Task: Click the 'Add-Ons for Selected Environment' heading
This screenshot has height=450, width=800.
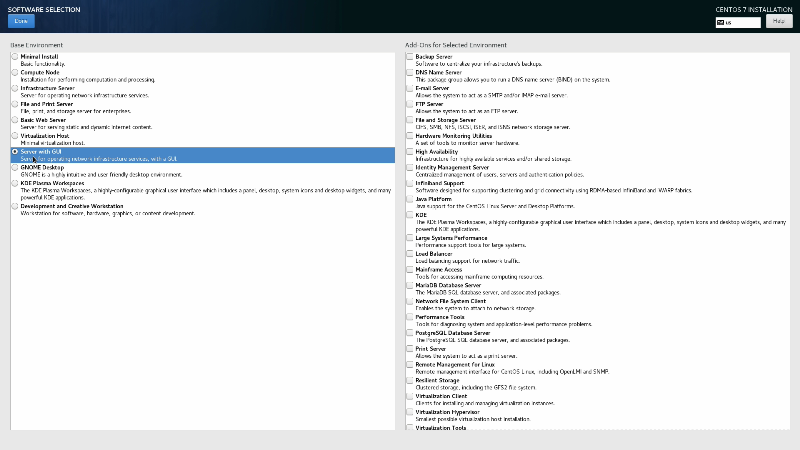Action: pos(456,45)
